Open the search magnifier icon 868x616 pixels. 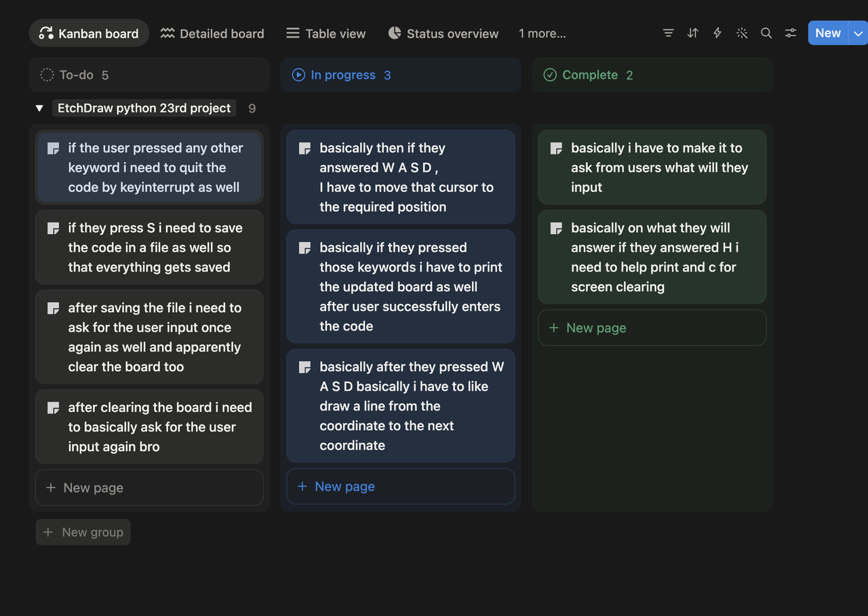coord(766,33)
